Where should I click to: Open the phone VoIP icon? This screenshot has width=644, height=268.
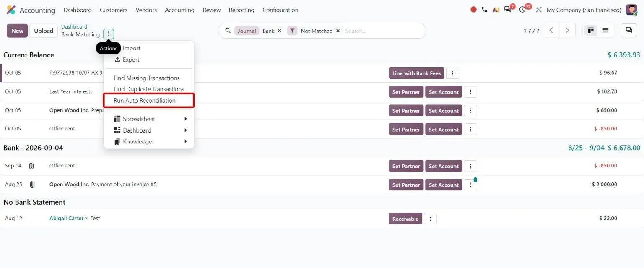tap(484, 10)
